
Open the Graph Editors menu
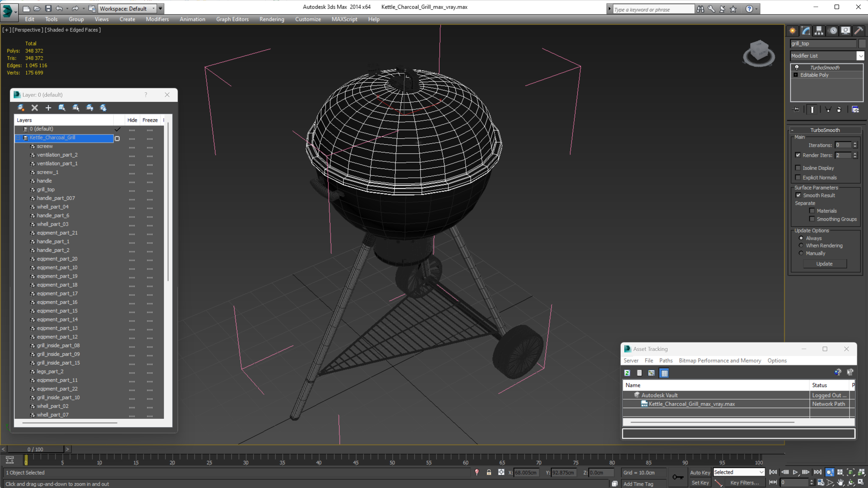pyautogui.click(x=232, y=19)
